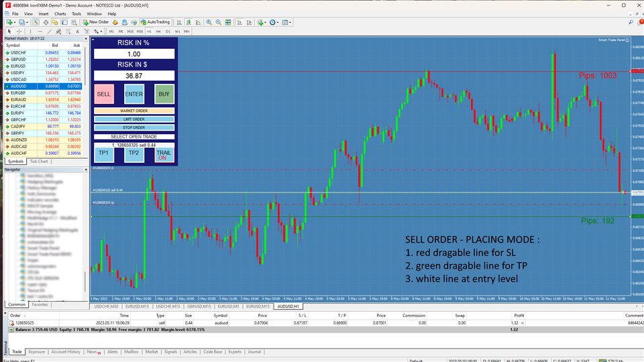Switch chart to candlesticks icon
Screen dimensions: 644x362
(x=189, y=22)
